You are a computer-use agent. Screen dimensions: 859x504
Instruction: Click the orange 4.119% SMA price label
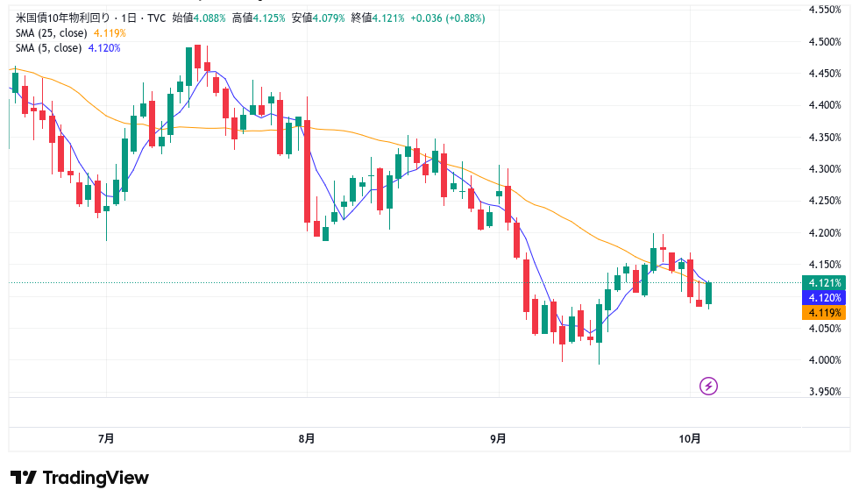[824, 313]
